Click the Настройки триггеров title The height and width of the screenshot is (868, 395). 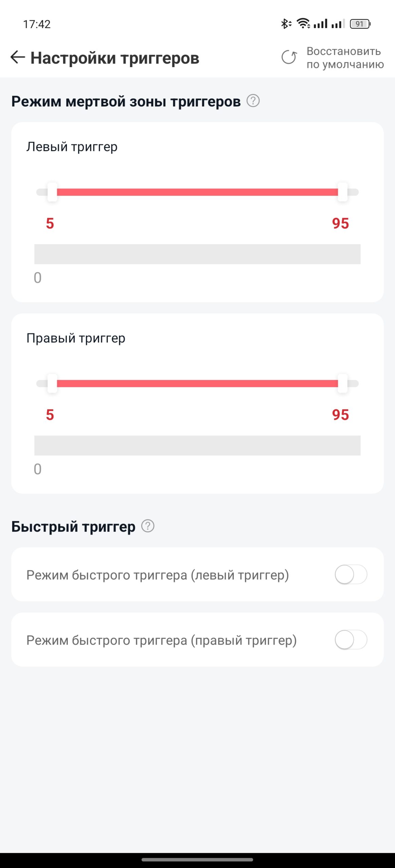tap(115, 58)
